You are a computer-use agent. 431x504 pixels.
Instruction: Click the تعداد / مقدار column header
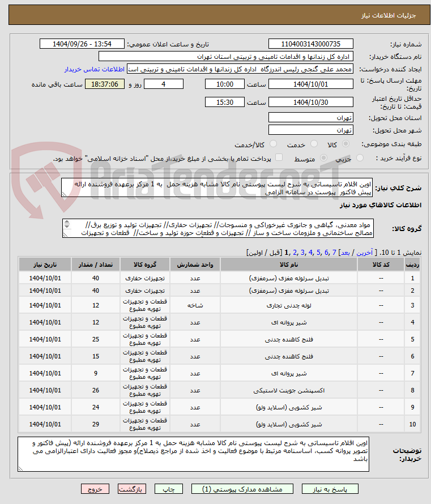click(96, 264)
